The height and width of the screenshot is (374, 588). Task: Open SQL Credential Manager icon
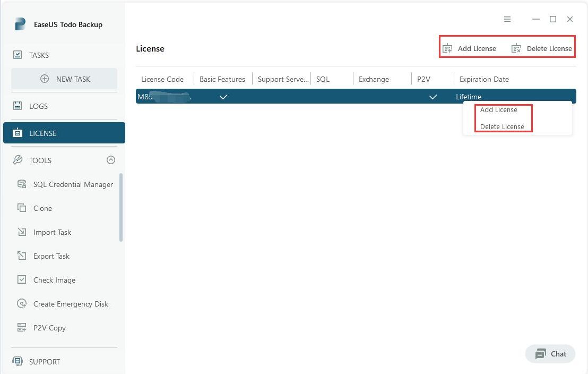tap(22, 184)
